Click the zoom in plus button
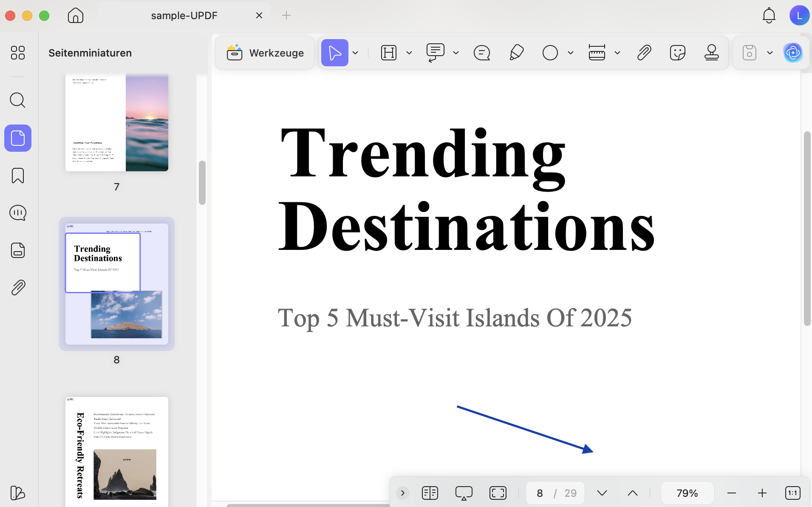The width and height of the screenshot is (812, 507). click(762, 493)
